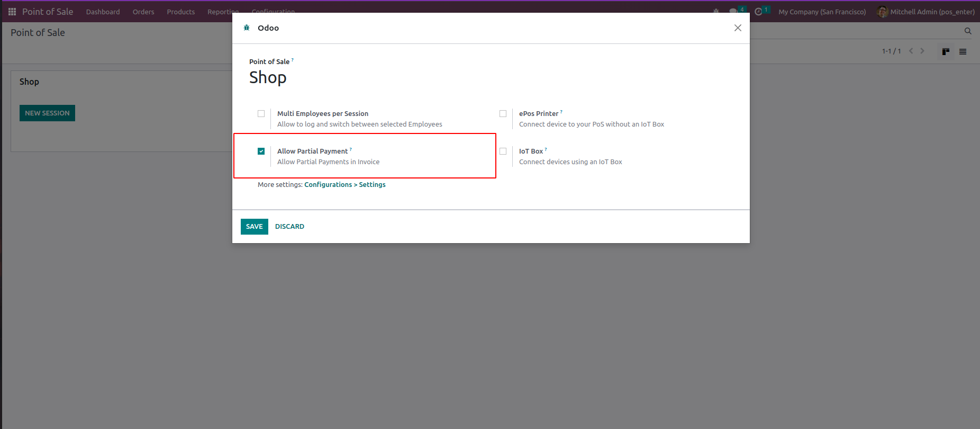Click 'Allow Partial Payments in Invoice' description
The image size is (980, 429).
click(x=329, y=162)
